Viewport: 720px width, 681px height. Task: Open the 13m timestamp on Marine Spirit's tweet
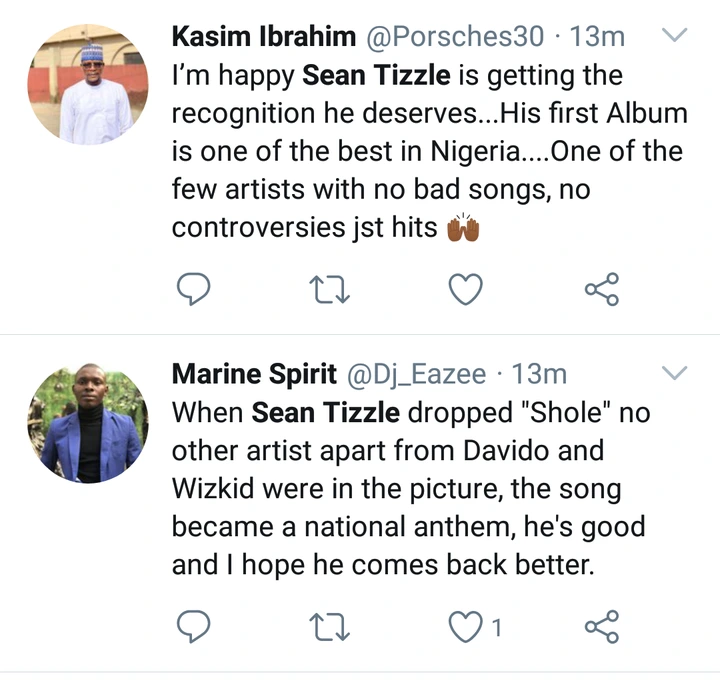(539, 374)
